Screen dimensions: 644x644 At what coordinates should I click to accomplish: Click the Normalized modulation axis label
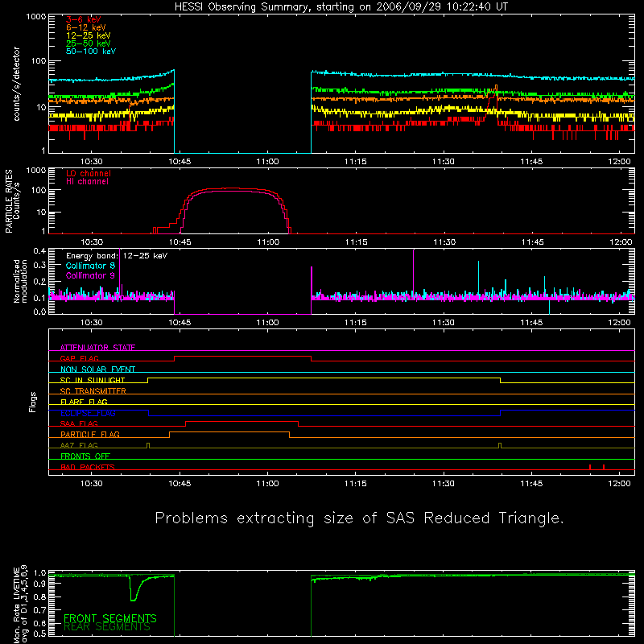pyautogui.click(x=21, y=281)
